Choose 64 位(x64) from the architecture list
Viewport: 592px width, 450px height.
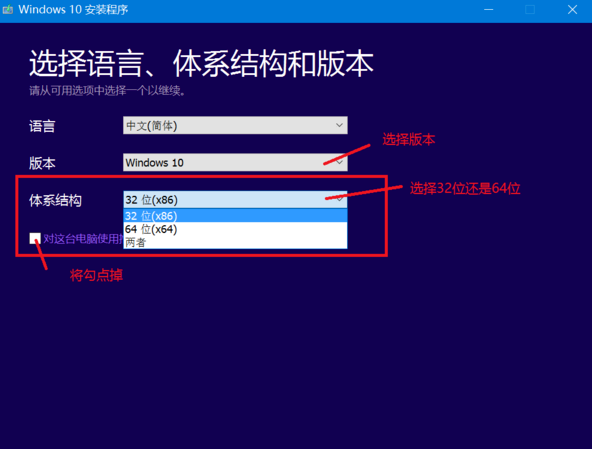pyautogui.click(x=235, y=229)
